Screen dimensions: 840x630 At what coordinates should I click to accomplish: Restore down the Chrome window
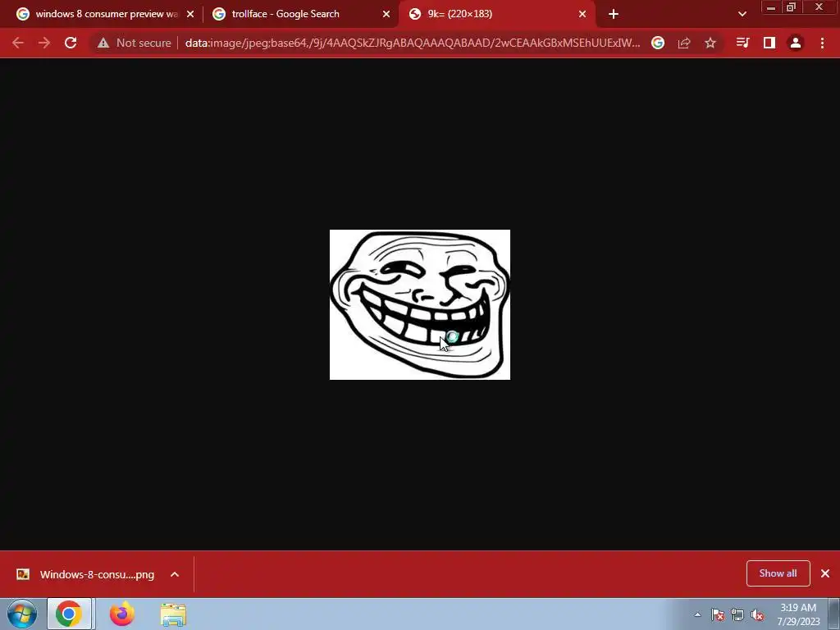[x=791, y=7]
